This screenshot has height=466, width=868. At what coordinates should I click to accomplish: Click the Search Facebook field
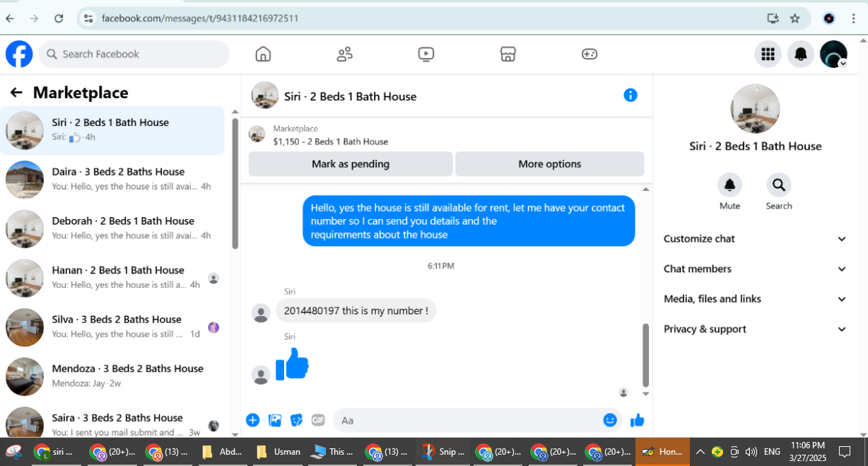[x=134, y=54]
